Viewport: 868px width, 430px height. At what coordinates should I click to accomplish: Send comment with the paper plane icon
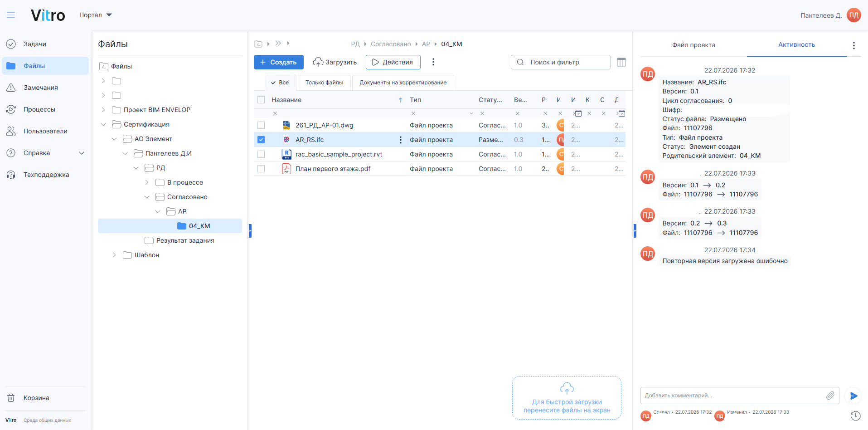853,396
